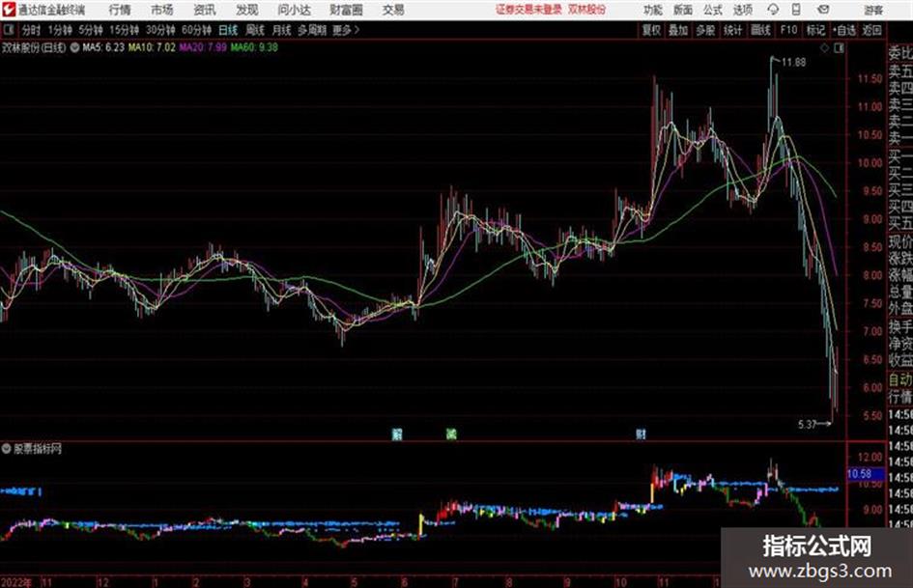Click the MA20: 7.99 indicator value
Image resolution: width=913 pixels, height=588 pixels.
[x=203, y=47]
